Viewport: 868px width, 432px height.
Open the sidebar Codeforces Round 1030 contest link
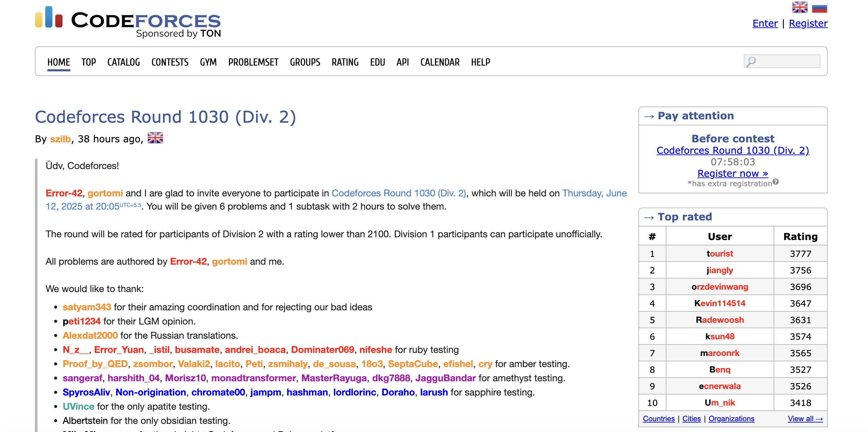733,150
